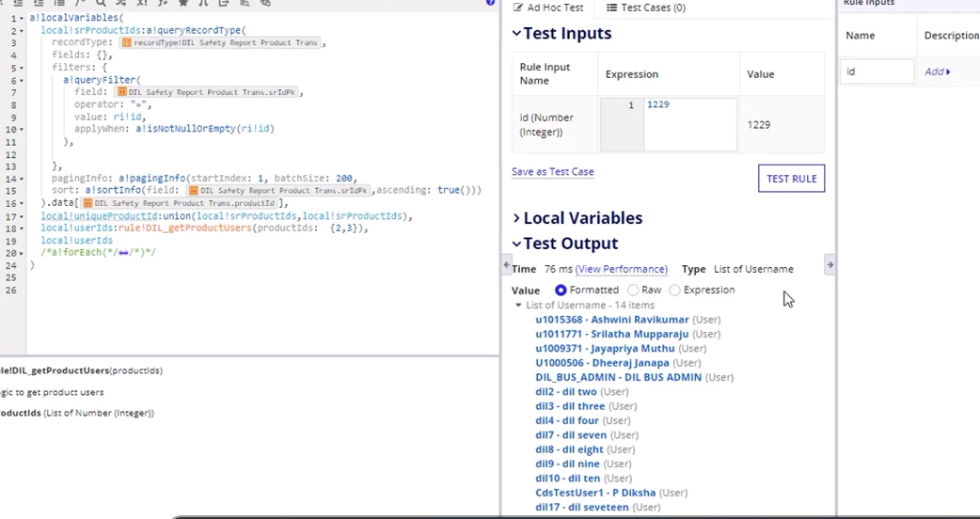The image size is (980, 519).
Task: Open user U1000506 - Dheeraj Janapa
Action: (x=602, y=363)
